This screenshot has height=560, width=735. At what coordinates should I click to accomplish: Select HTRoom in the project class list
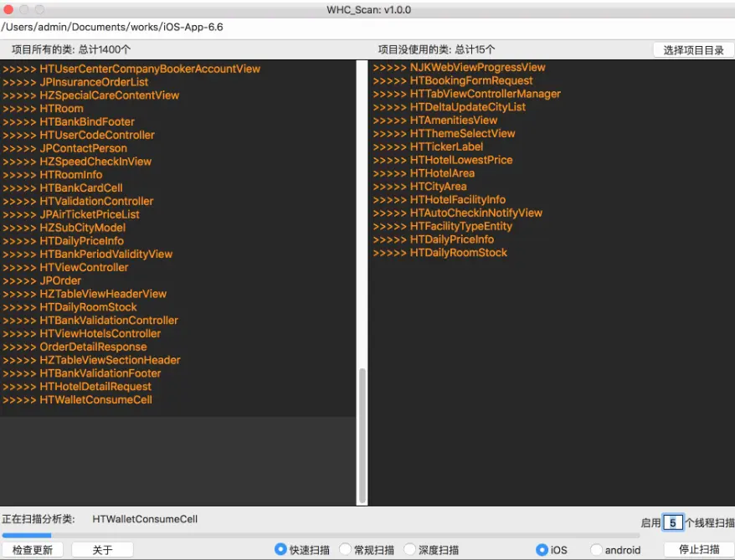60,108
